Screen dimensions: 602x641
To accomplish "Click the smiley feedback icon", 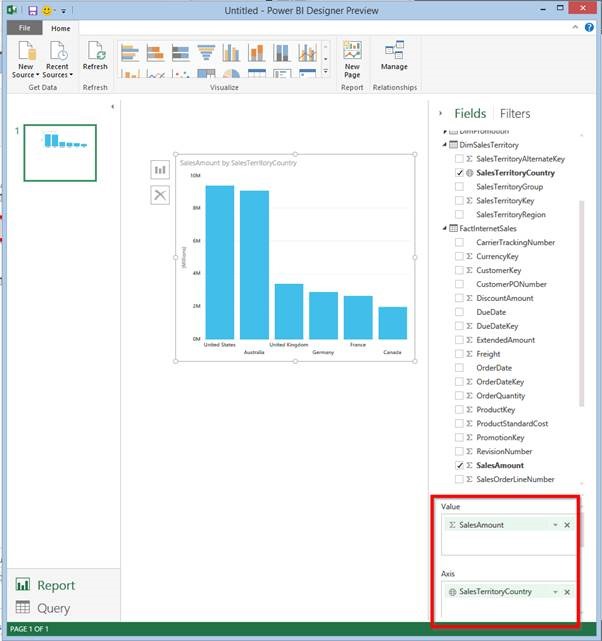I will pyautogui.click(x=47, y=11).
